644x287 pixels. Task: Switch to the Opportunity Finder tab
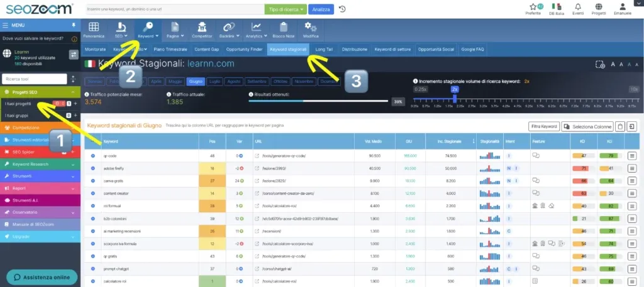pos(244,49)
